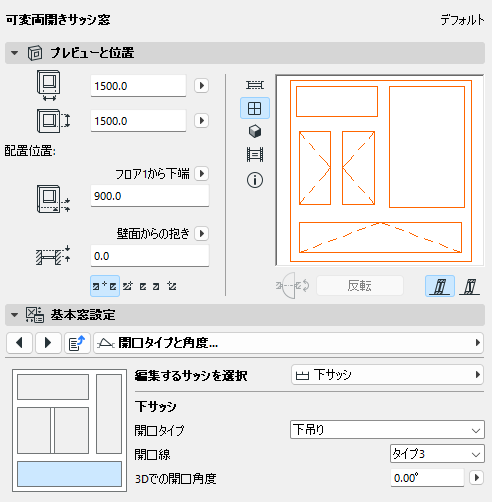Select the 3D cube preview icon
The height and width of the screenshot is (502, 492).
coord(255,131)
